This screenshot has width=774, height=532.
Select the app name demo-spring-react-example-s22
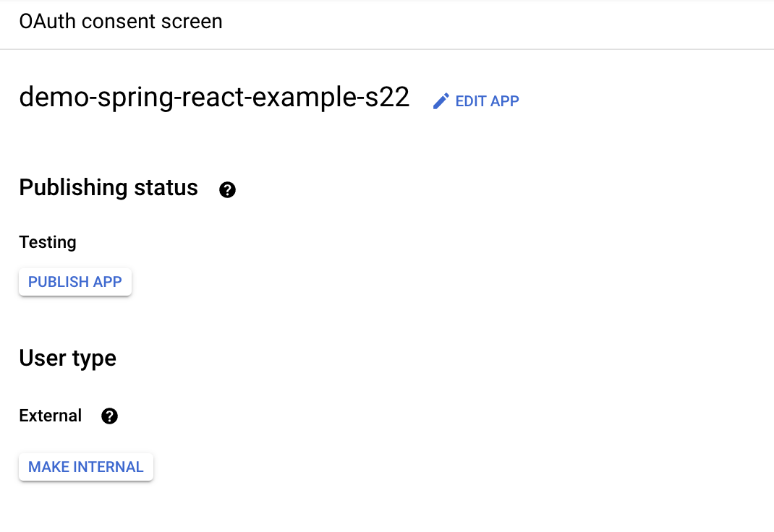(214, 97)
